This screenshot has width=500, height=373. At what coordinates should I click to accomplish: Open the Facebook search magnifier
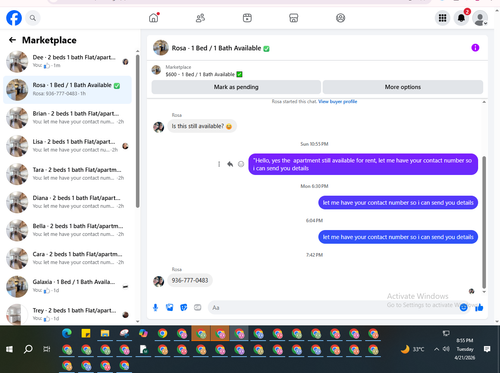(33, 18)
